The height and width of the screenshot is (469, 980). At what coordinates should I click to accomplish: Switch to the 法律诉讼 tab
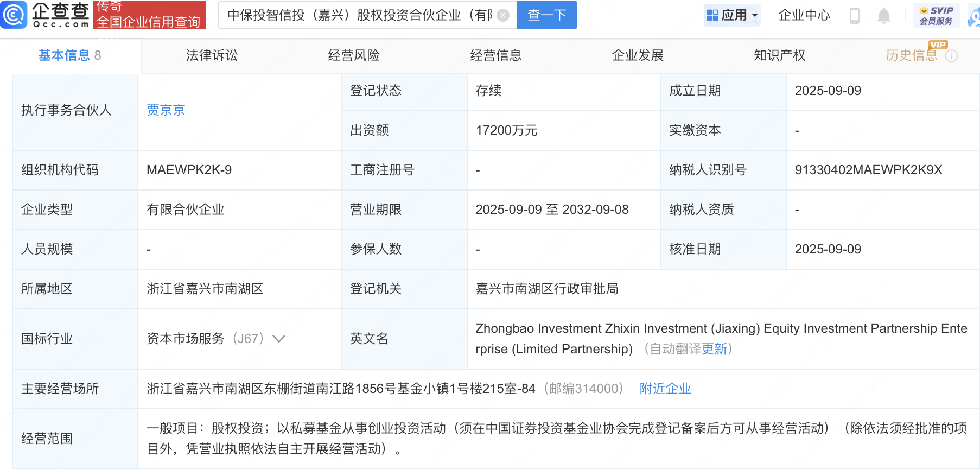tap(212, 55)
